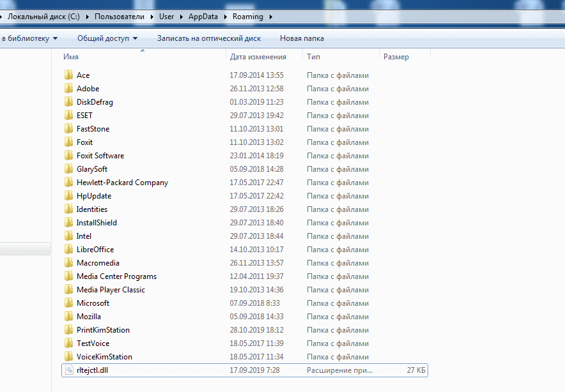Click date 17.09.2019 7:28

coord(255,370)
